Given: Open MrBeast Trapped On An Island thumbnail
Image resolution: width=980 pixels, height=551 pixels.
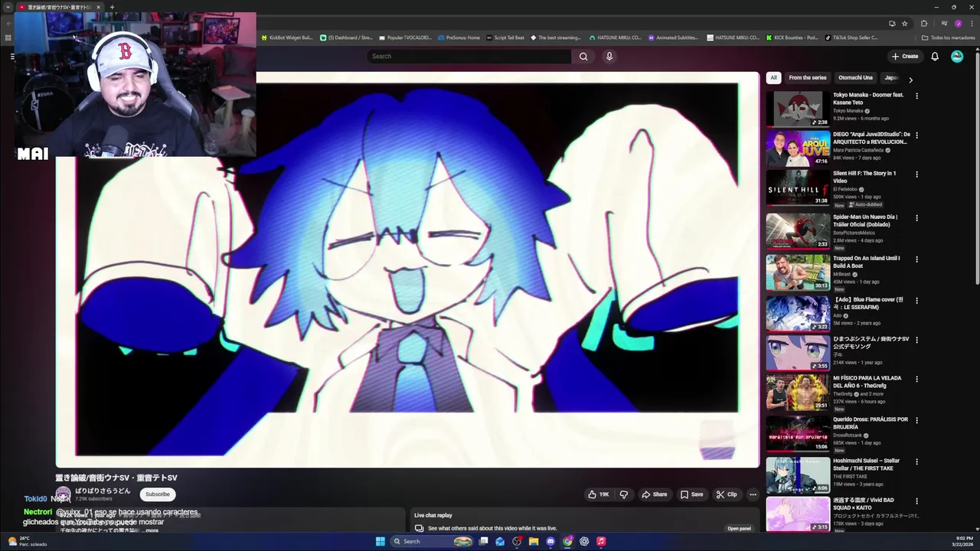Looking at the screenshot, I should (x=798, y=272).
